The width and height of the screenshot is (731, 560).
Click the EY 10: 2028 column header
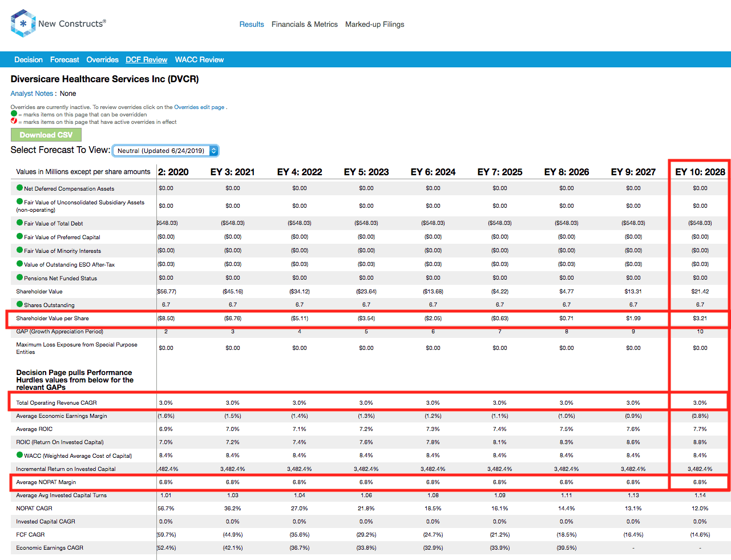(700, 172)
